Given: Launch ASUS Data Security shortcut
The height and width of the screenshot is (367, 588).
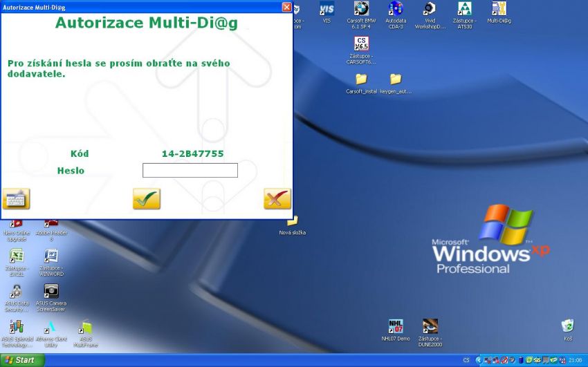Looking at the screenshot, I should click(x=17, y=298).
